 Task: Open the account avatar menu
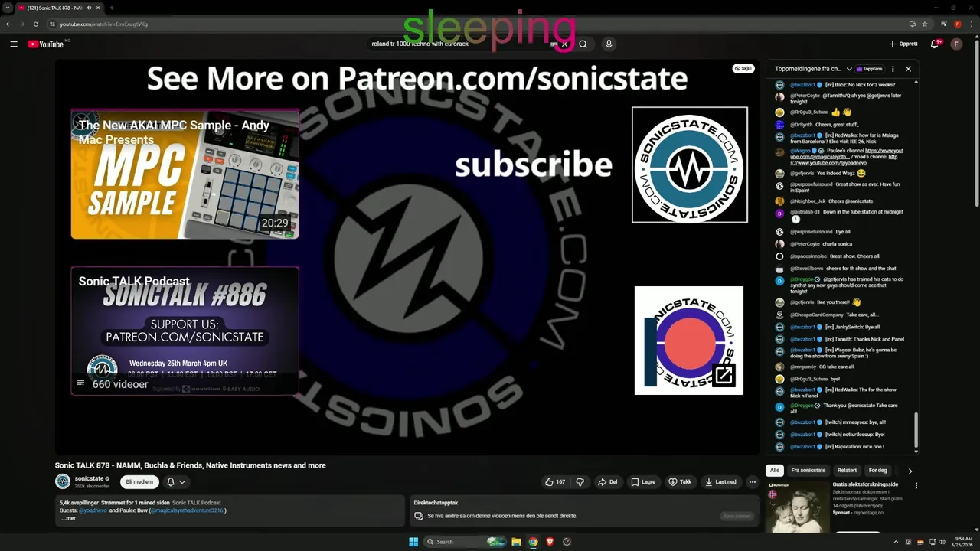(x=956, y=44)
